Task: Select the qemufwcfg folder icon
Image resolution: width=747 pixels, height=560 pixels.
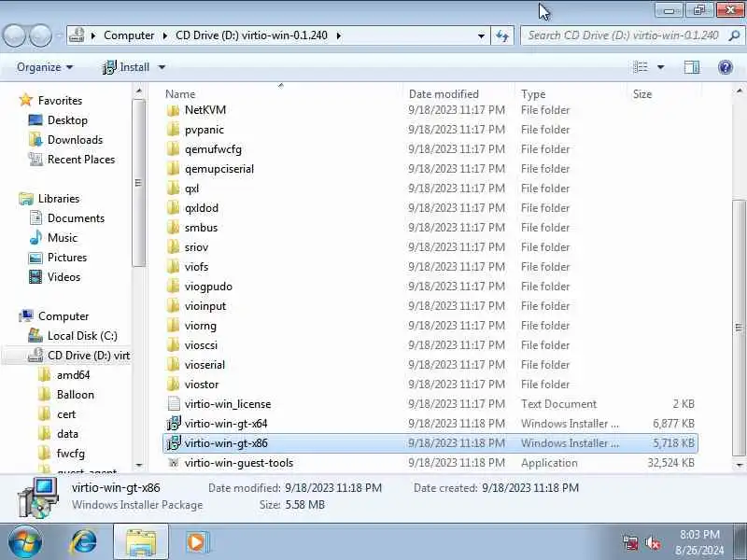Action: [174, 149]
